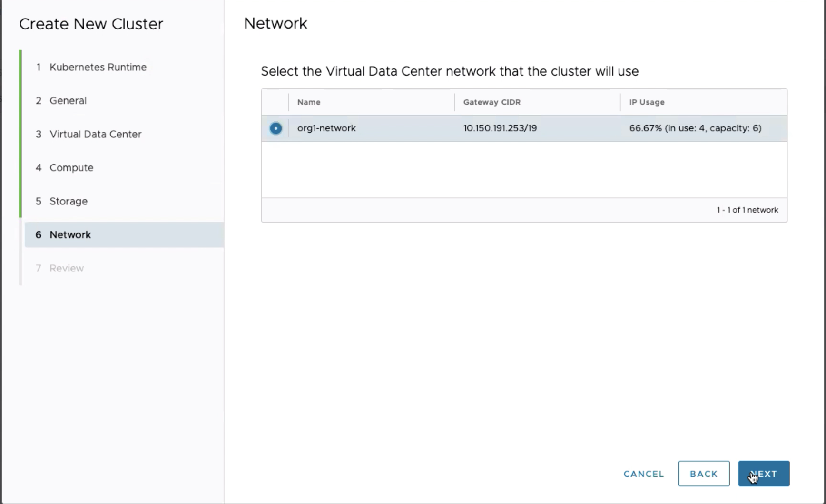Return to the Compute step

tap(71, 168)
